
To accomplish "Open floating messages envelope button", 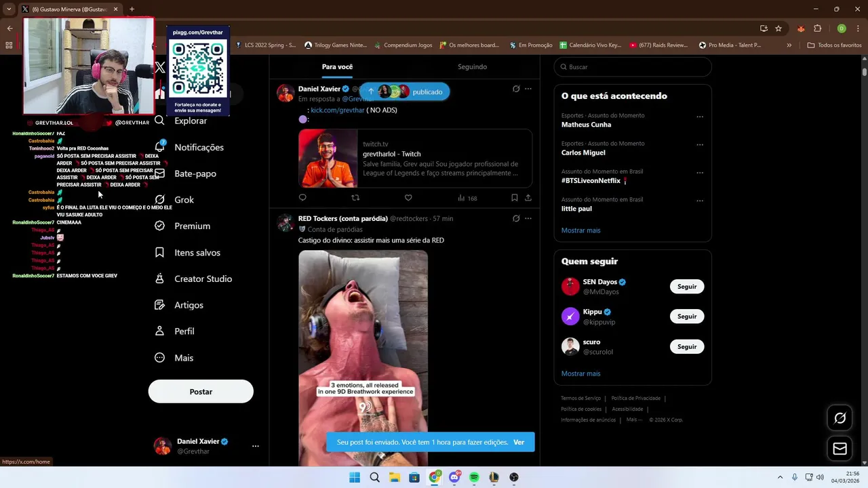I will tap(840, 449).
